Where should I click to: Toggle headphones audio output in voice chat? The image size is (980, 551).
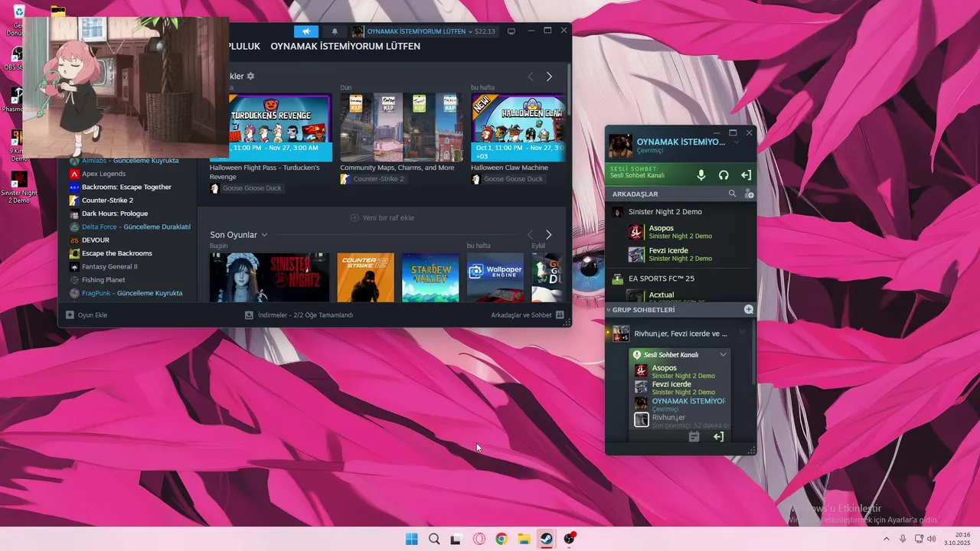point(724,175)
